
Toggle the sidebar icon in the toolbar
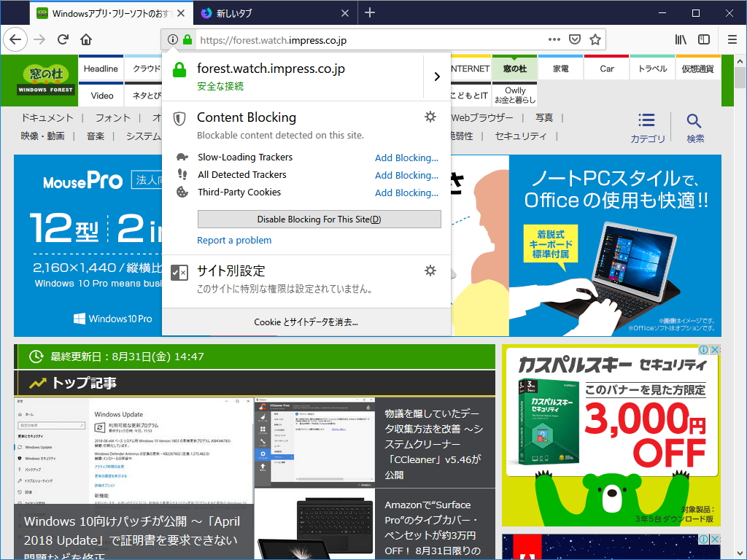703,39
